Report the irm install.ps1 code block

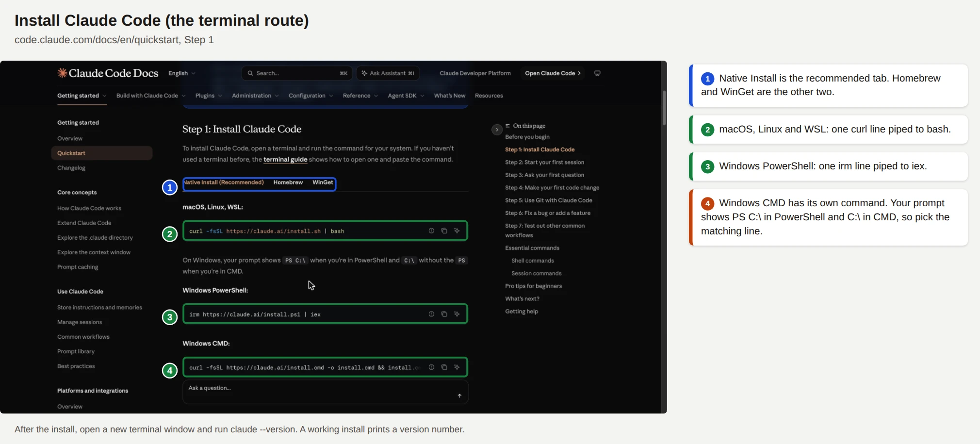pos(431,314)
